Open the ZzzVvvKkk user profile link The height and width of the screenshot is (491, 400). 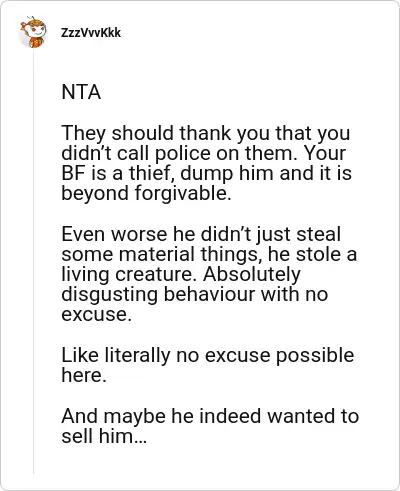91,33
